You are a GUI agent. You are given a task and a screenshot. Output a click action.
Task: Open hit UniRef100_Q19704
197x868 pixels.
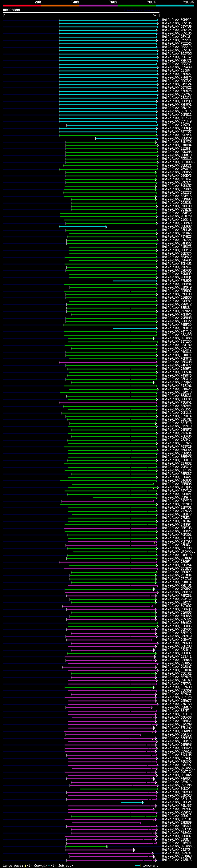pos(177,125)
